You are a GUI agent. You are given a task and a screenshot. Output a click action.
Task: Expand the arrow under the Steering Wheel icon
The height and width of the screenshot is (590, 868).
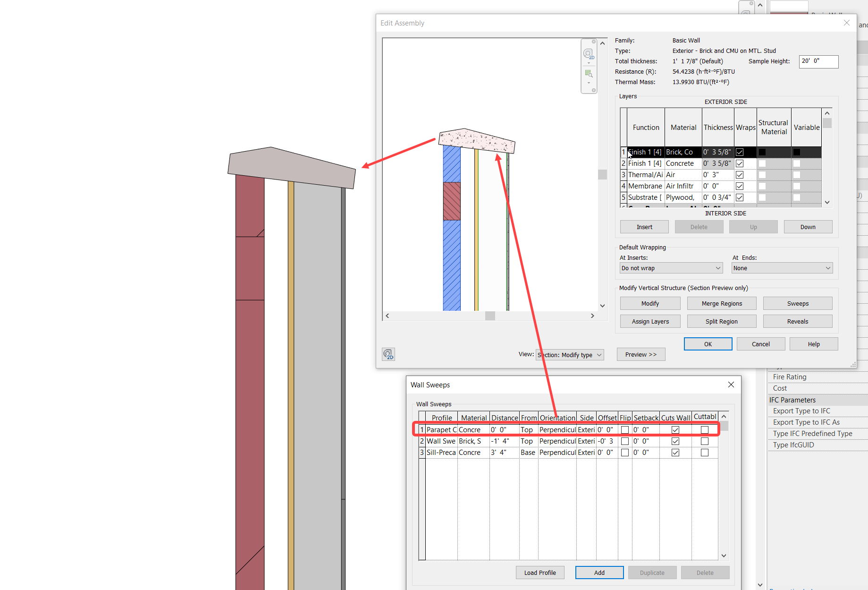point(589,63)
